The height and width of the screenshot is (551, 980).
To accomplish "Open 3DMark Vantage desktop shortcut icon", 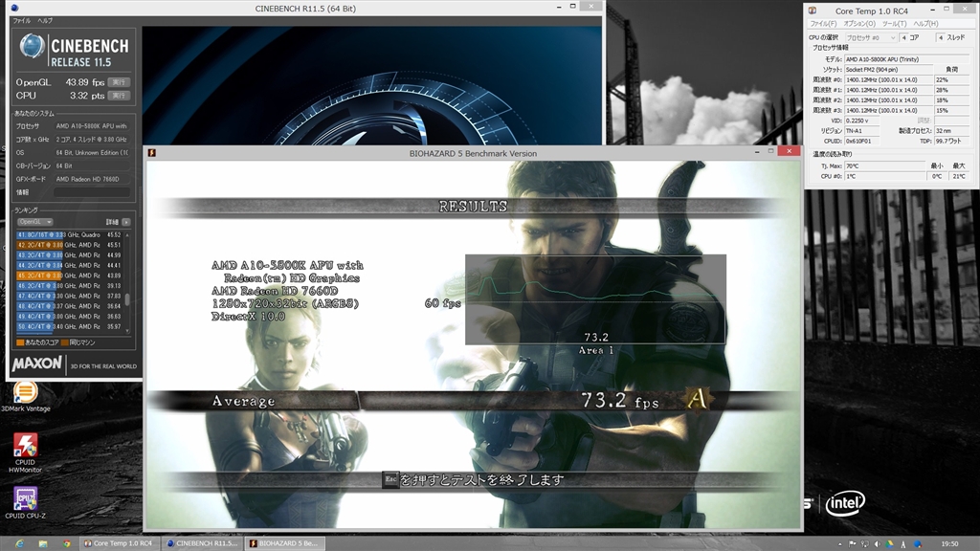I will 25,396.
